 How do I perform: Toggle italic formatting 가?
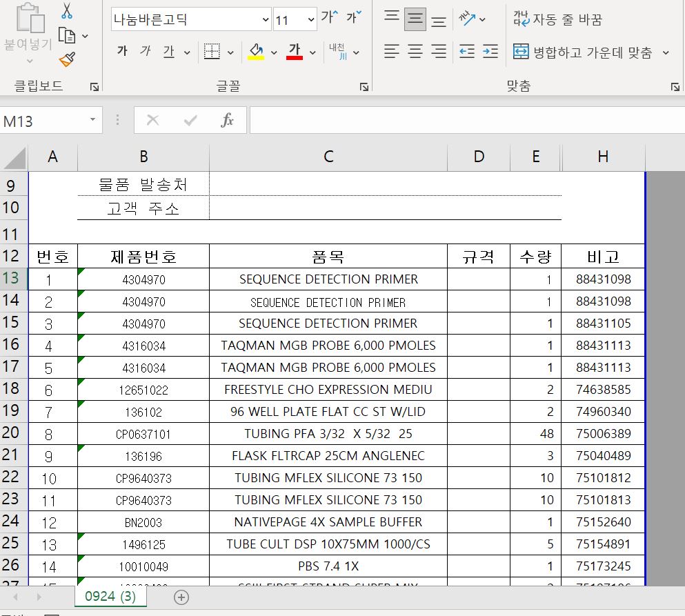pos(145,52)
